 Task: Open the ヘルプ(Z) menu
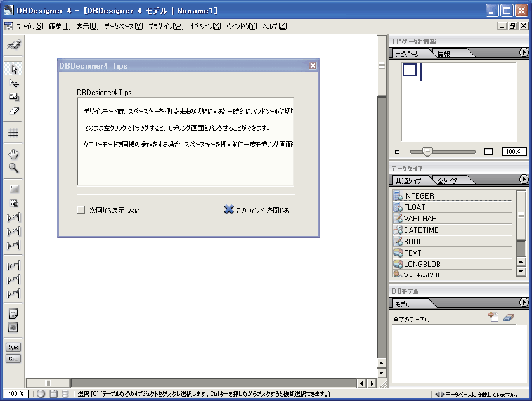[275, 26]
